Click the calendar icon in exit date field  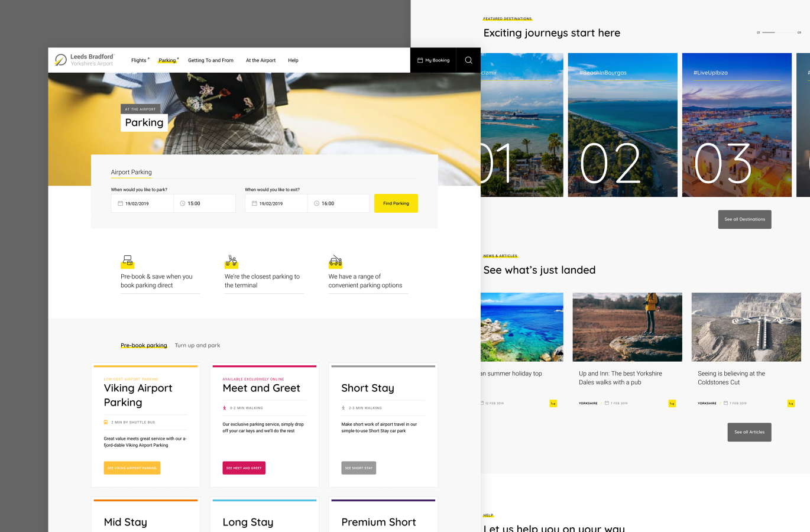tap(254, 203)
